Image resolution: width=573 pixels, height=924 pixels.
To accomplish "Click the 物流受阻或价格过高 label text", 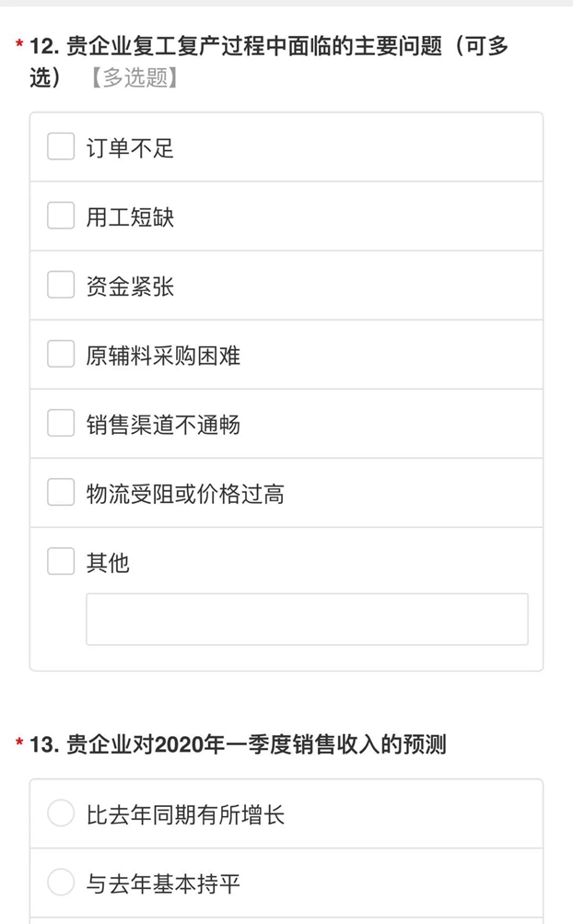I will pyautogui.click(x=185, y=494).
